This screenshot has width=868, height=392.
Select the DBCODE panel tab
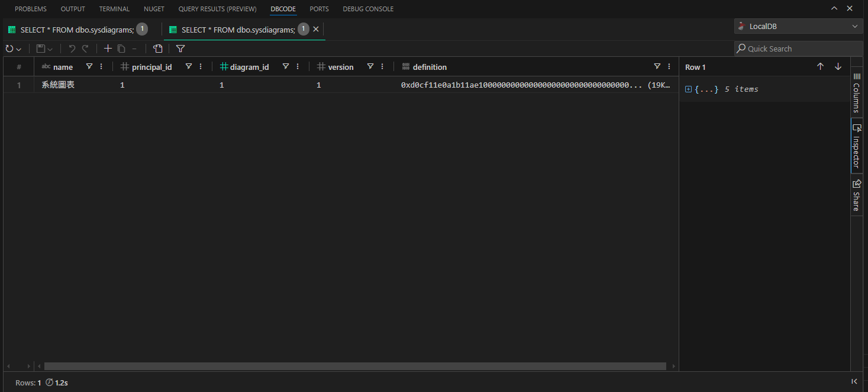[283, 9]
